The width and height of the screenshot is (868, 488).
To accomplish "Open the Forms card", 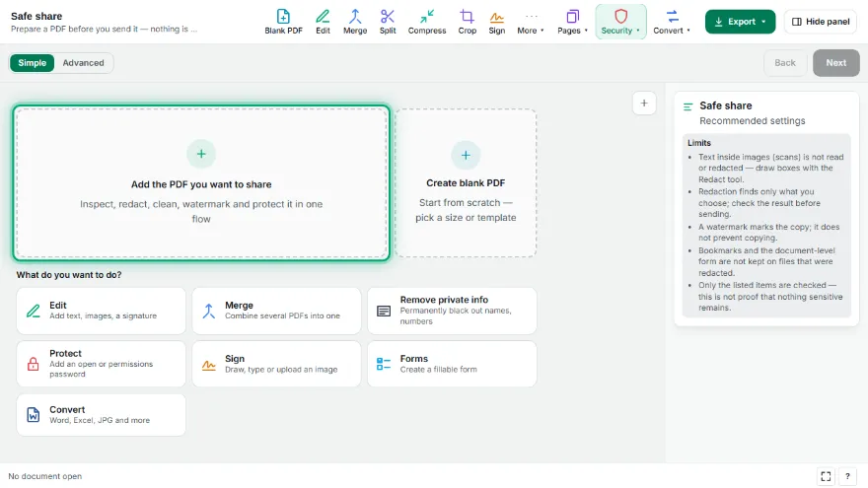I will tap(453, 364).
